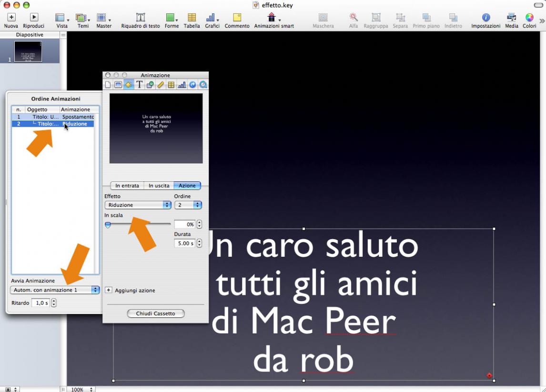Screen dimensions: 546x392
Task: Open the Table inspector icon
Action: (x=171, y=85)
